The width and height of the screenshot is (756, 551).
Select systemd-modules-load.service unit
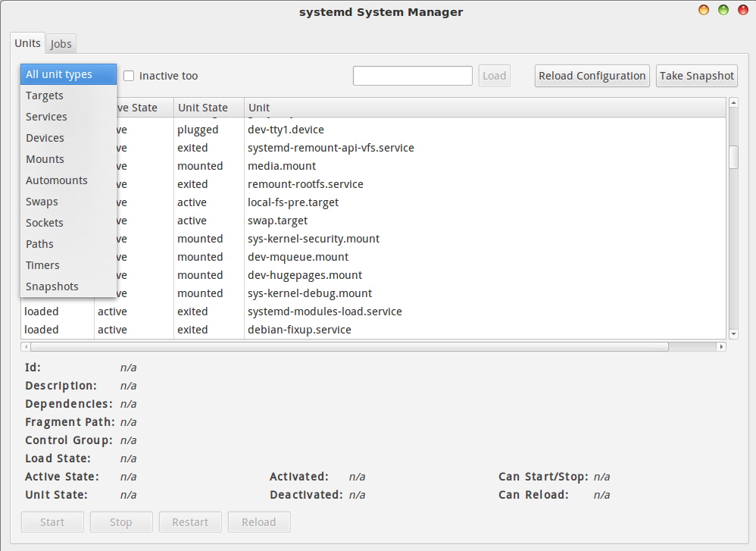[x=324, y=312]
